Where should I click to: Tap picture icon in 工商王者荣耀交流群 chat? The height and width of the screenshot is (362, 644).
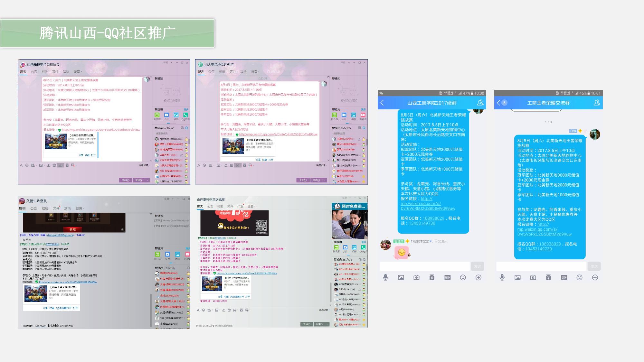(517, 277)
